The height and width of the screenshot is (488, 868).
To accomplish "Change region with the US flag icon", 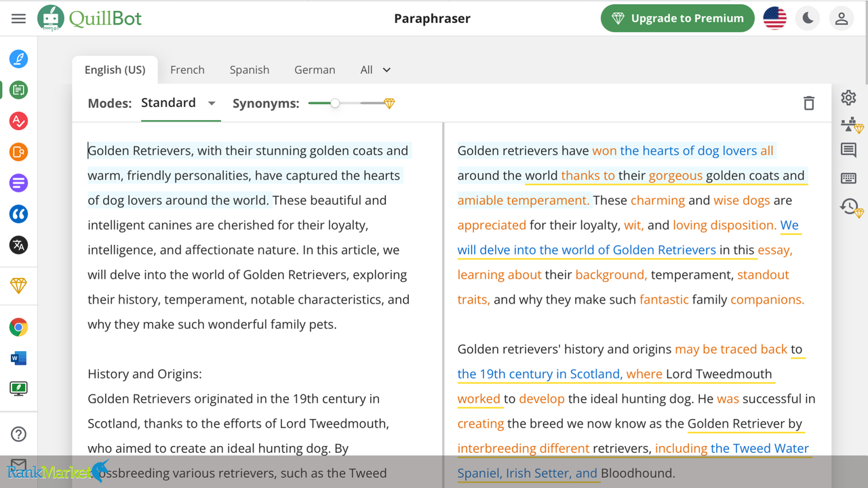I will (x=774, y=18).
